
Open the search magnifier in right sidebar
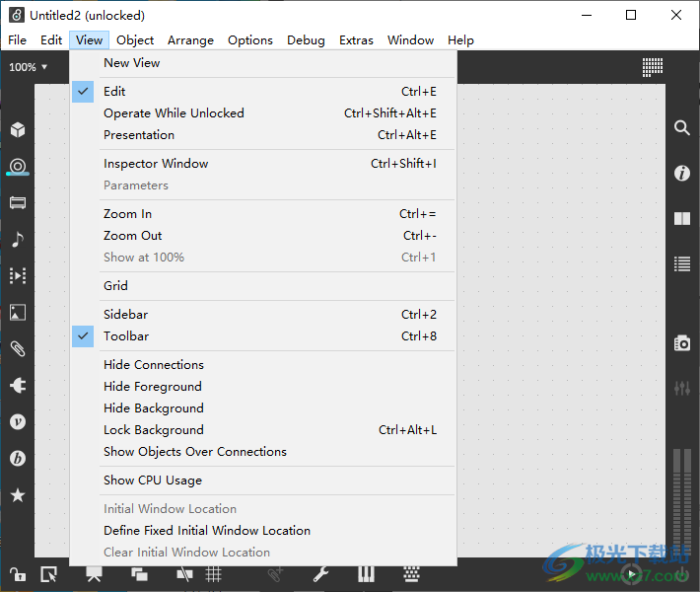point(681,128)
